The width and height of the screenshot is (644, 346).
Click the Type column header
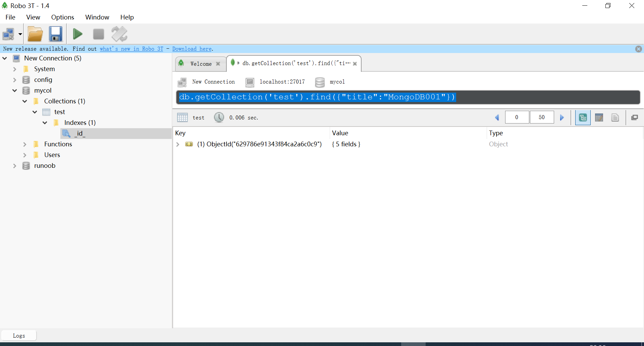[565, 133]
